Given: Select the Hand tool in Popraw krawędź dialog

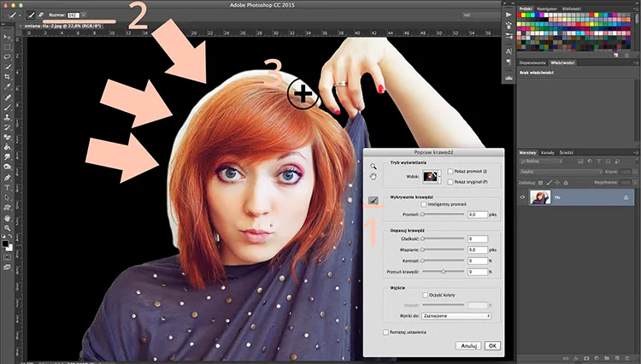Looking at the screenshot, I should pyautogui.click(x=372, y=175).
